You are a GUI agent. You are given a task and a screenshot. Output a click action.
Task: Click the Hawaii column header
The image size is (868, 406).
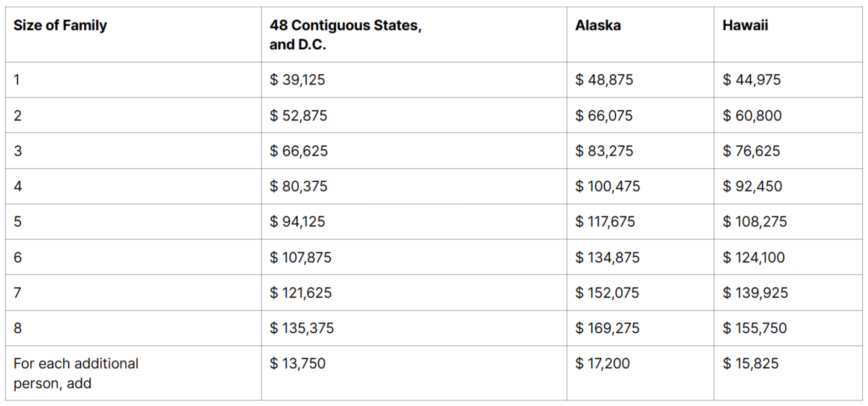point(745,25)
